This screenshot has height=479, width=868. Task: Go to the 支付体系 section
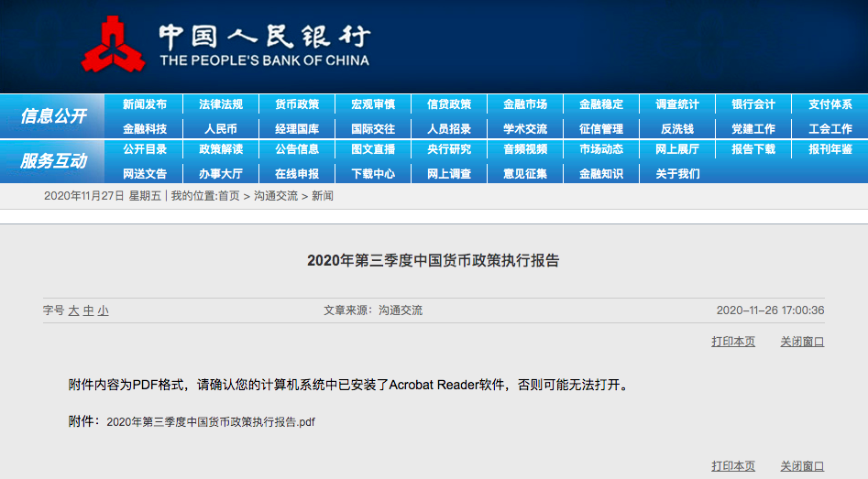coord(830,104)
